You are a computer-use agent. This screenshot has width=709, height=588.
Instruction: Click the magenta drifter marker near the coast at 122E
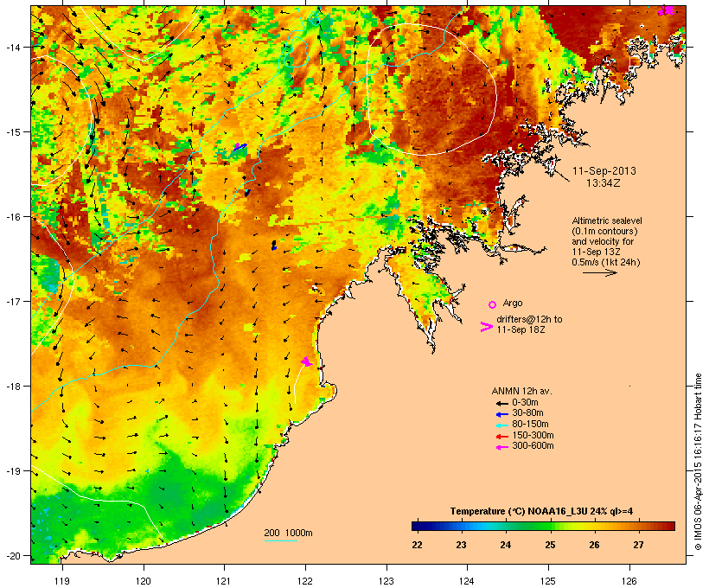pos(307,361)
